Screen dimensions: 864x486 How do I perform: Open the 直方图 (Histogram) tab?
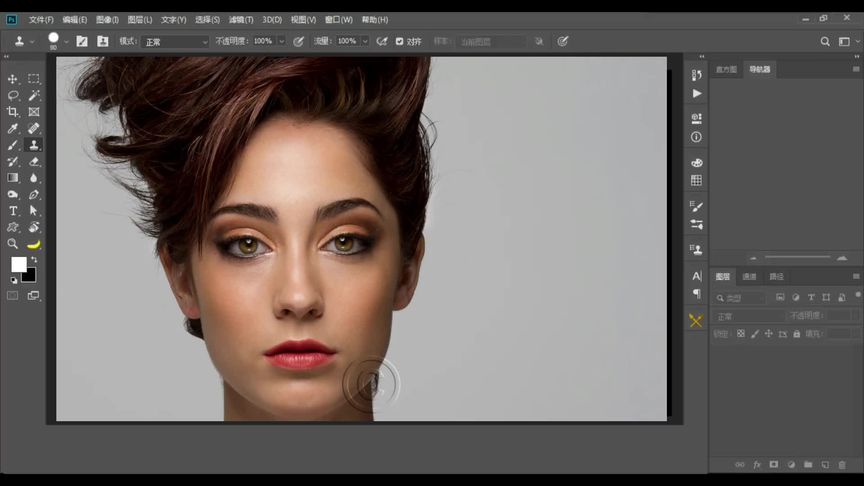pyautogui.click(x=726, y=69)
